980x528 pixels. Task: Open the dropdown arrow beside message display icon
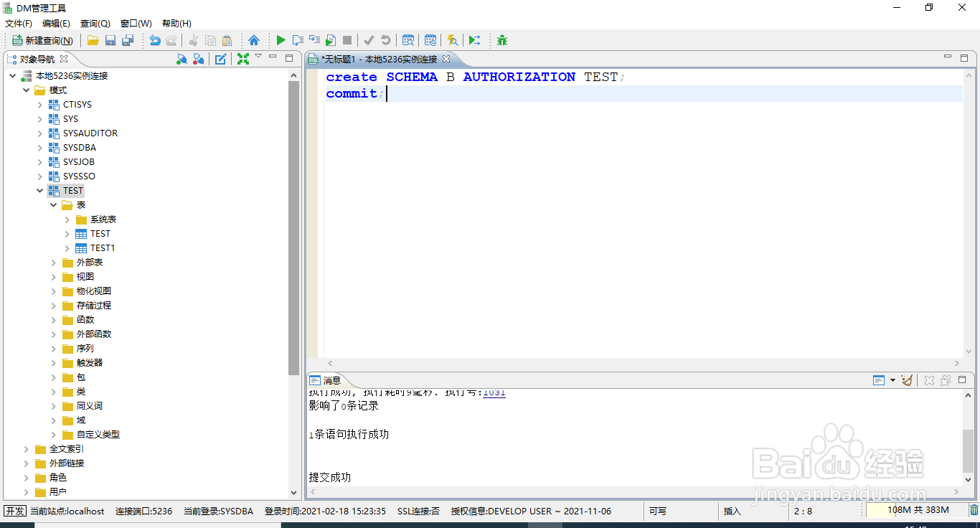click(x=892, y=380)
